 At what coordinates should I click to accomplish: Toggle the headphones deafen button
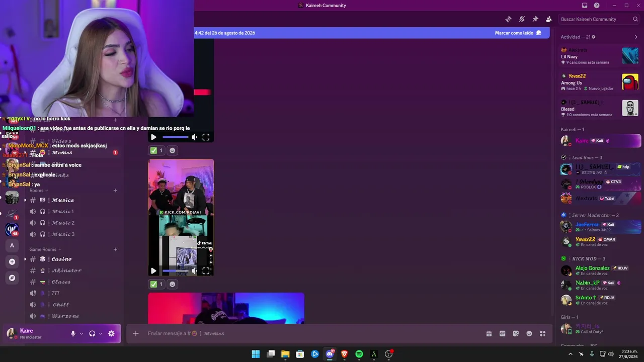coord(92,334)
